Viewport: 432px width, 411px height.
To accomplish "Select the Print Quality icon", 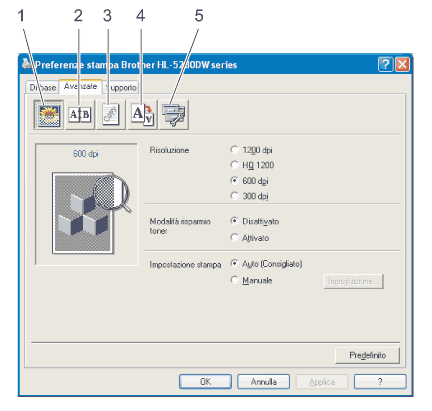I will [49, 115].
